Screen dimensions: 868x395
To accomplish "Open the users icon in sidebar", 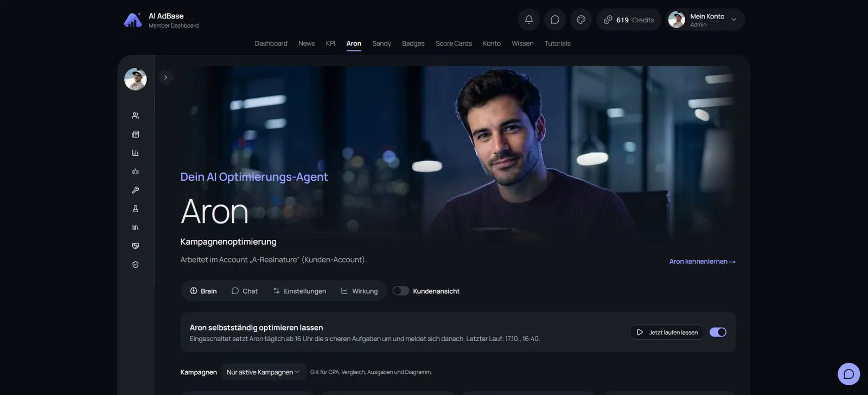I will coord(136,116).
